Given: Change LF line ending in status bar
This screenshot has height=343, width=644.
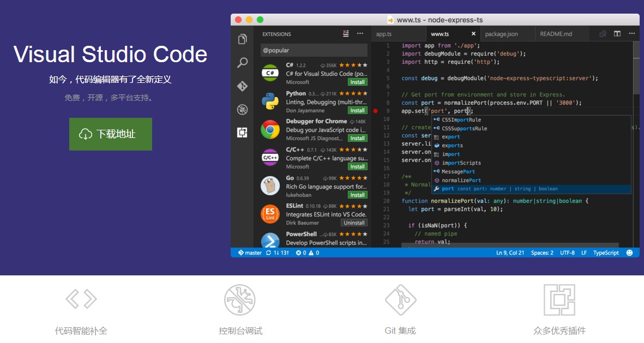Looking at the screenshot, I should point(583,252).
